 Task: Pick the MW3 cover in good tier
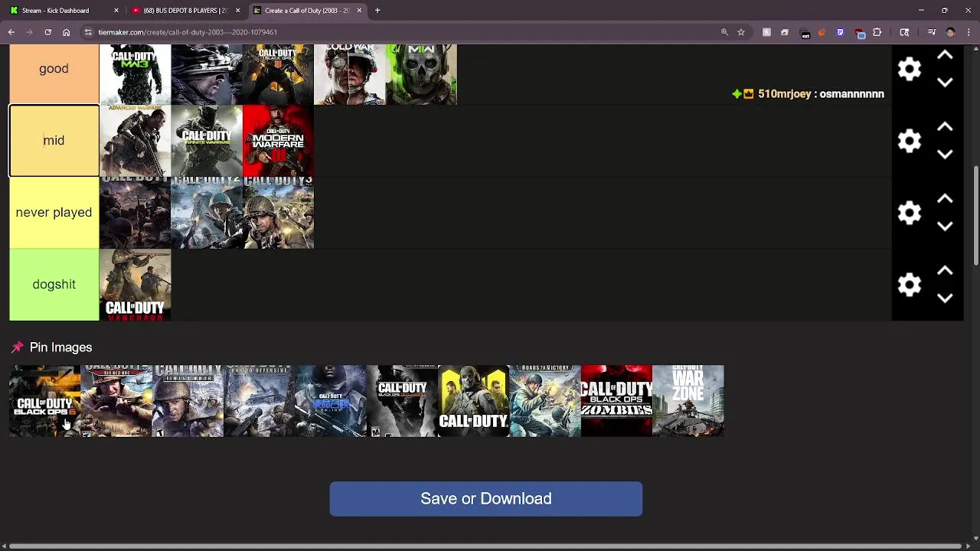click(x=135, y=73)
